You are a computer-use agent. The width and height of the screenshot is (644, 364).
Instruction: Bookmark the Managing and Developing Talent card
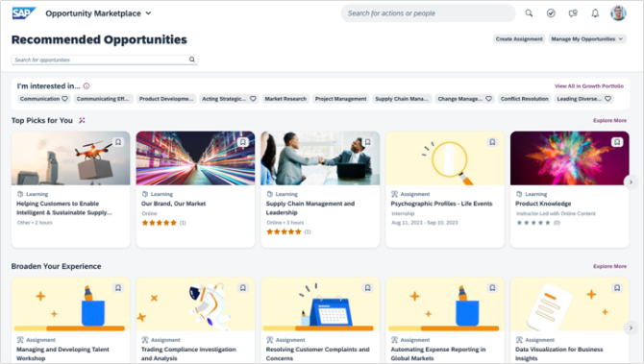[118, 288]
